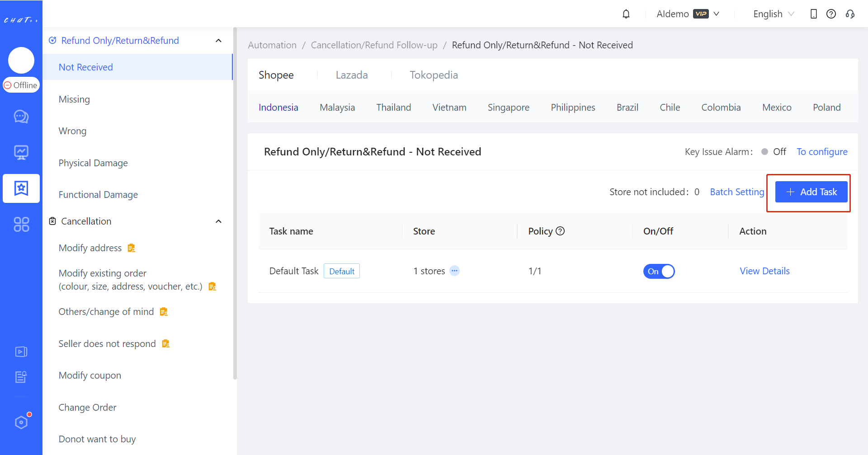Screen dimensions: 868x455
Task: Click the badge icon beside Seller does not respond
Action: pyautogui.click(x=165, y=344)
